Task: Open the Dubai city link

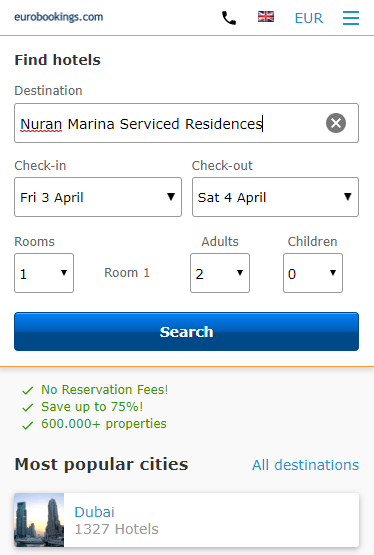Action: tap(94, 512)
